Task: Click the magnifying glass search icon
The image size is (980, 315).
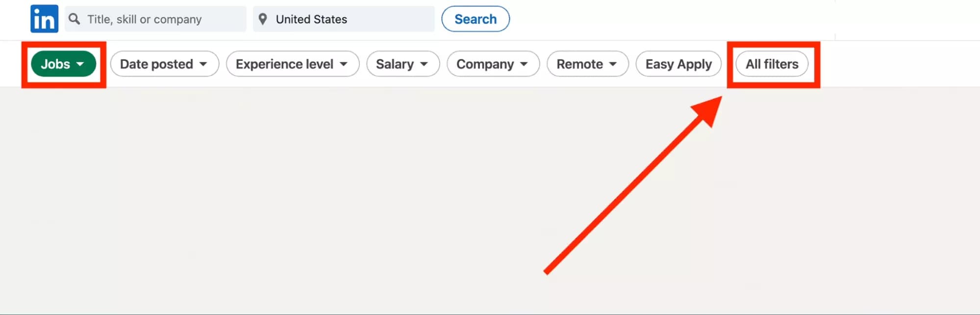Action: 75,19
